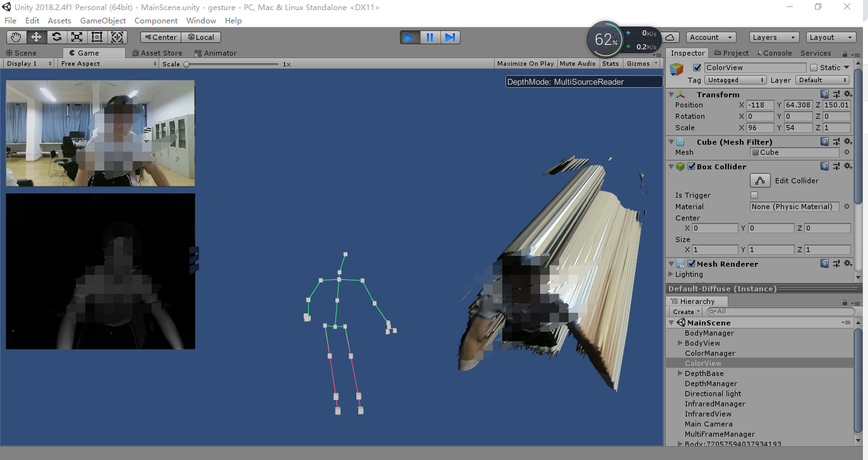Select the Move tool
The image size is (868, 460).
[36, 37]
